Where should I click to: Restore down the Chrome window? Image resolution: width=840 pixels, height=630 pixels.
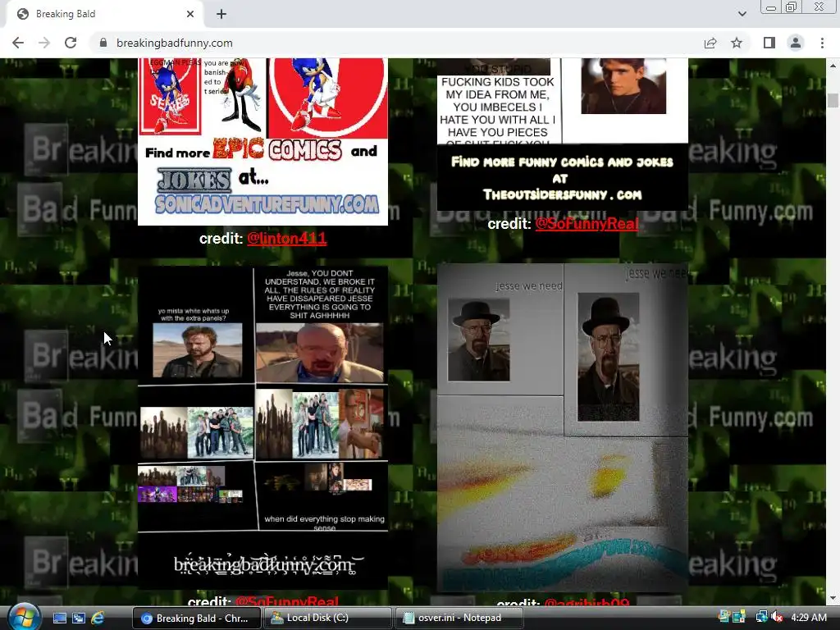coord(792,7)
